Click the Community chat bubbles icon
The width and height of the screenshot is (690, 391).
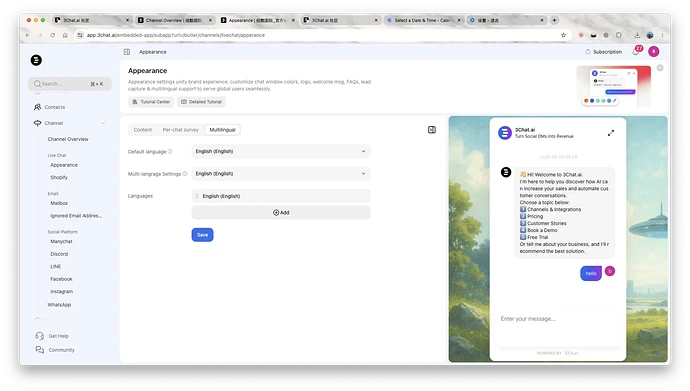[39, 350]
